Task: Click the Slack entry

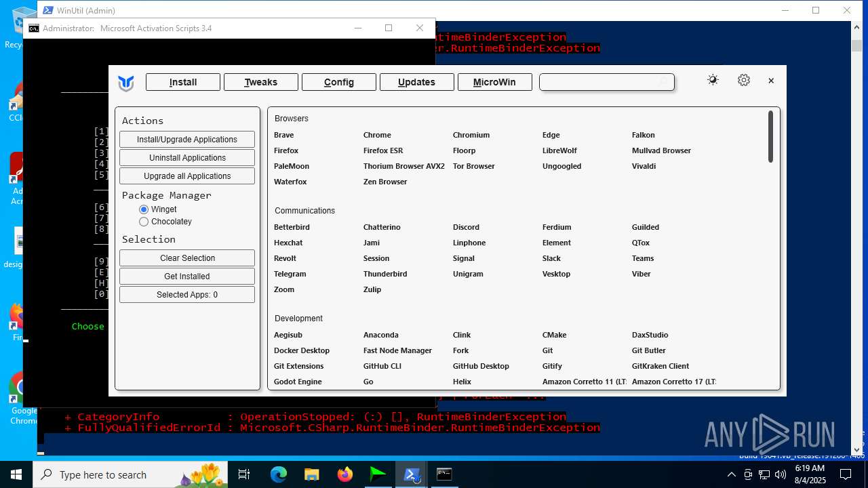Action: (551, 258)
